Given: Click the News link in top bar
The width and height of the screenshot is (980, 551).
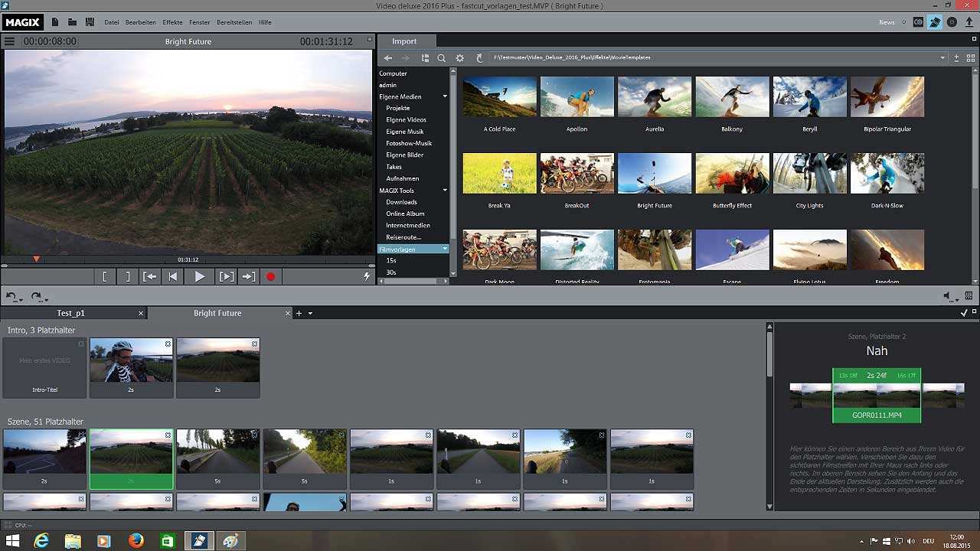Looking at the screenshot, I should (x=887, y=22).
